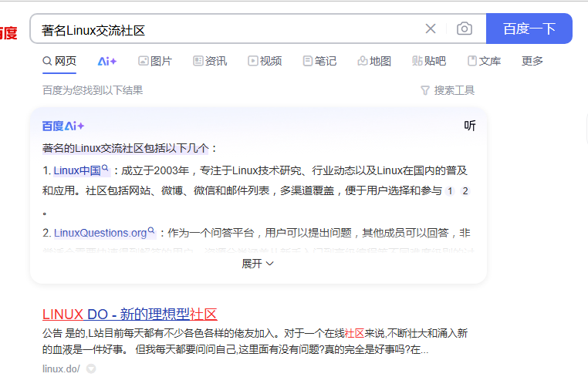The image size is (588, 387).
Task: Open the LINUX DO - 新的理想型社区 result
Action: 130,315
